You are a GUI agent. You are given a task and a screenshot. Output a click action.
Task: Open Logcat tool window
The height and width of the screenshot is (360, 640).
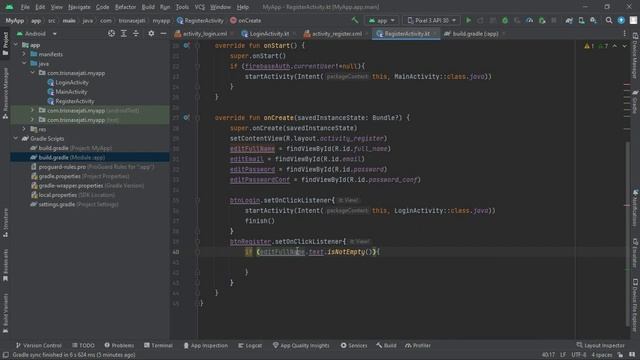(x=250, y=345)
